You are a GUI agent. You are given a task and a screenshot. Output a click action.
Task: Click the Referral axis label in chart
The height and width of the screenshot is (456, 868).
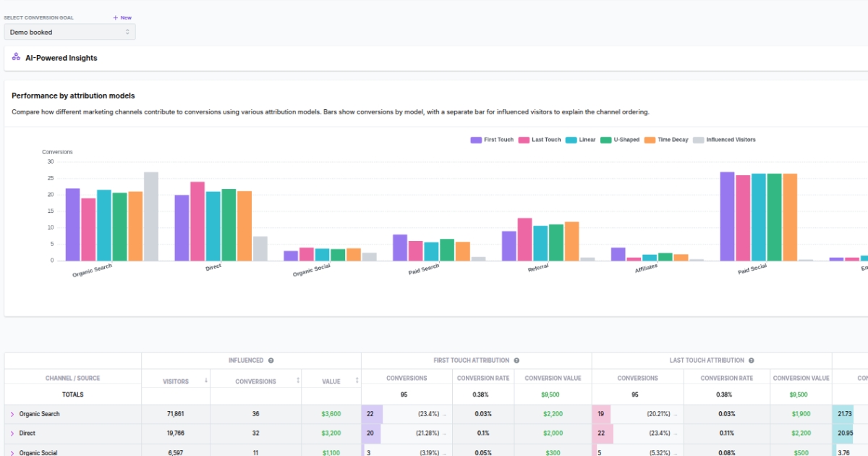(x=538, y=267)
